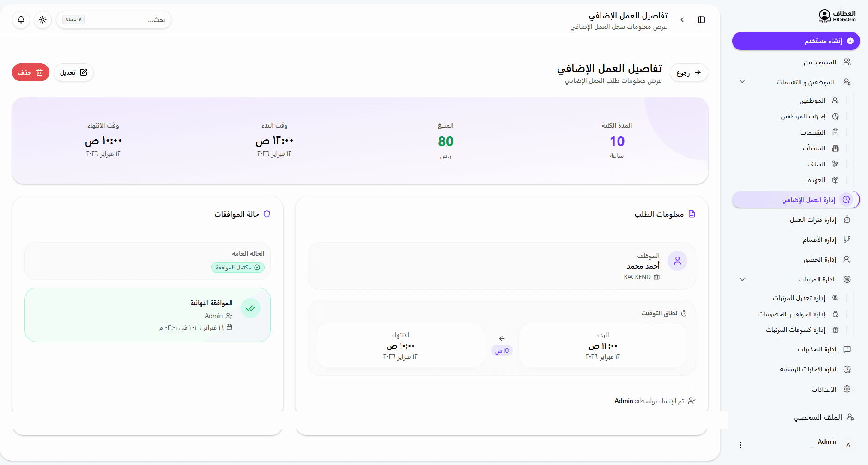Image resolution: width=868 pixels, height=465 pixels.
Task: Click the تعديل edit button
Action: pyautogui.click(x=73, y=73)
